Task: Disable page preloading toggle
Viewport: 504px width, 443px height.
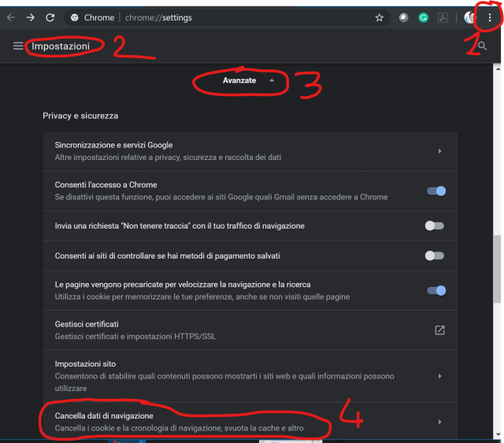Action: 435,290
